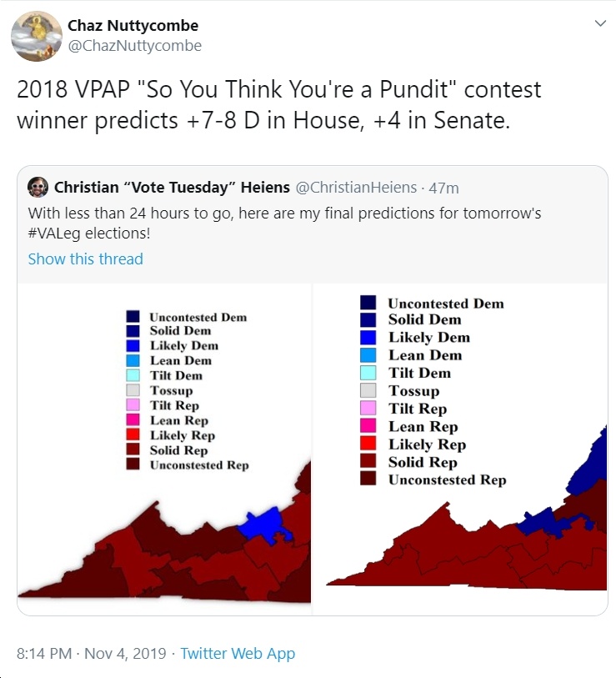Click the Likely Dem swatch in left legend

(x=133, y=346)
